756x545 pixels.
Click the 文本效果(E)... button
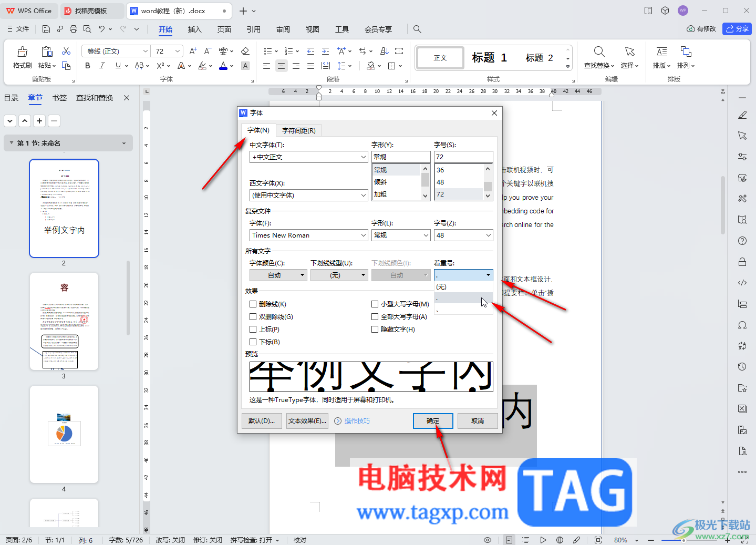tap(307, 421)
